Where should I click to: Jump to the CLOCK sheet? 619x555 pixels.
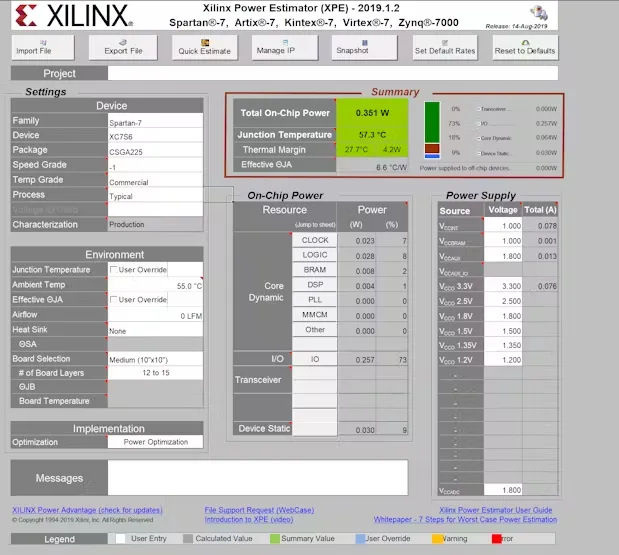[315, 240]
